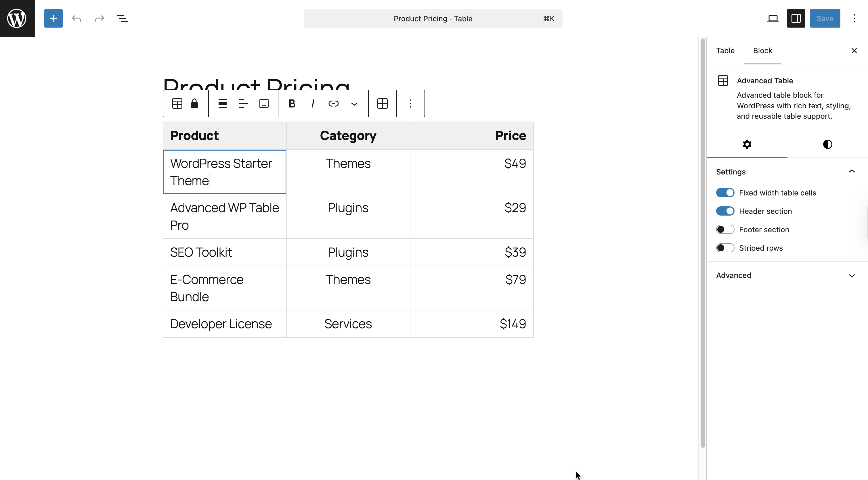Image resolution: width=868 pixels, height=480 pixels.
Task: Click the $79 price cell
Action: (x=471, y=288)
